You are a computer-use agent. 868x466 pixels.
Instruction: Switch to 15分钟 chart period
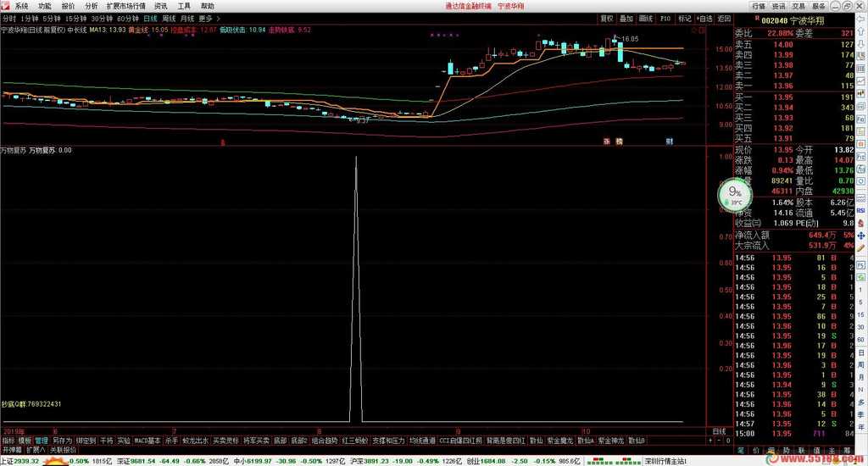click(75, 19)
